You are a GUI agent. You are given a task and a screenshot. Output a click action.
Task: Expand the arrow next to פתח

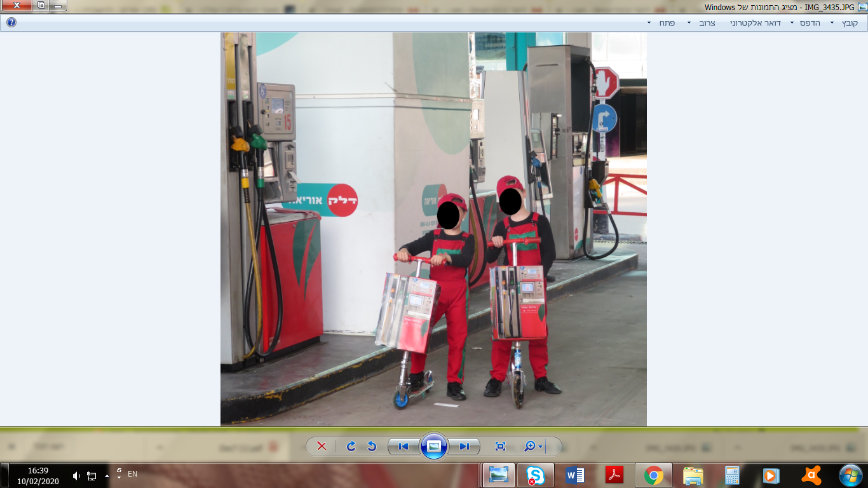click(x=649, y=23)
